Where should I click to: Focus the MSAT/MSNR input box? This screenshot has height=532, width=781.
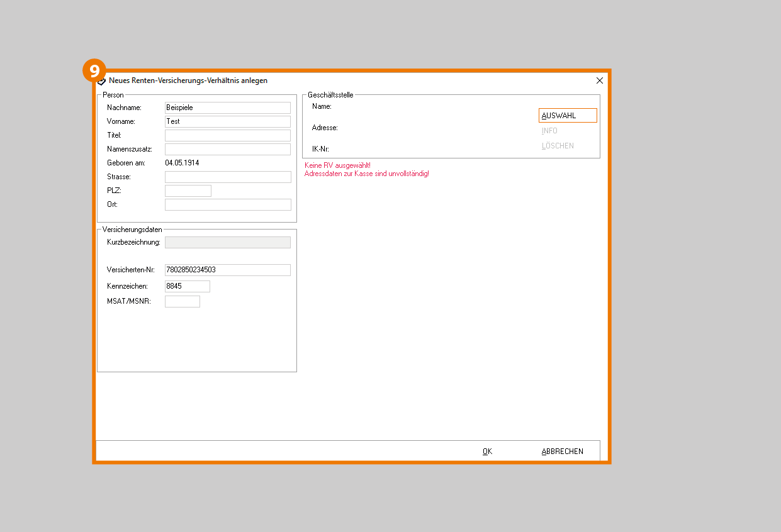pos(182,301)
